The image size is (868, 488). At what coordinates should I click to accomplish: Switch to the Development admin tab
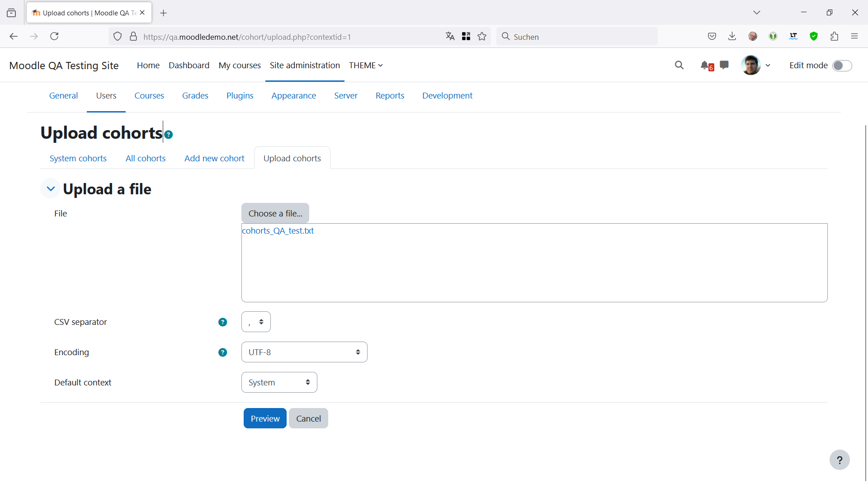pyautogui.click(x=448, y=96)
